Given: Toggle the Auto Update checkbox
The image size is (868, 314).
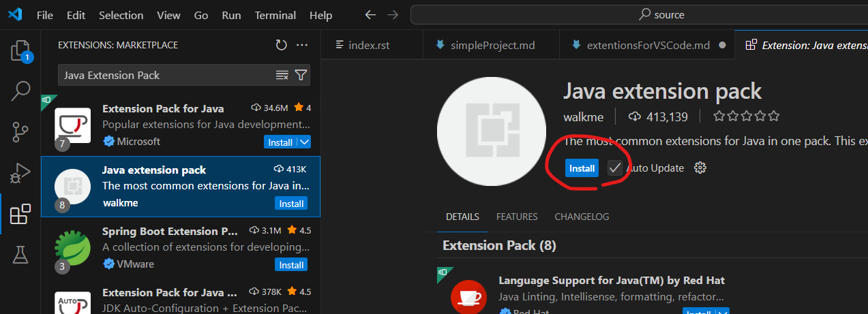Looking at the screenshot, I should (x=615, y=168).
